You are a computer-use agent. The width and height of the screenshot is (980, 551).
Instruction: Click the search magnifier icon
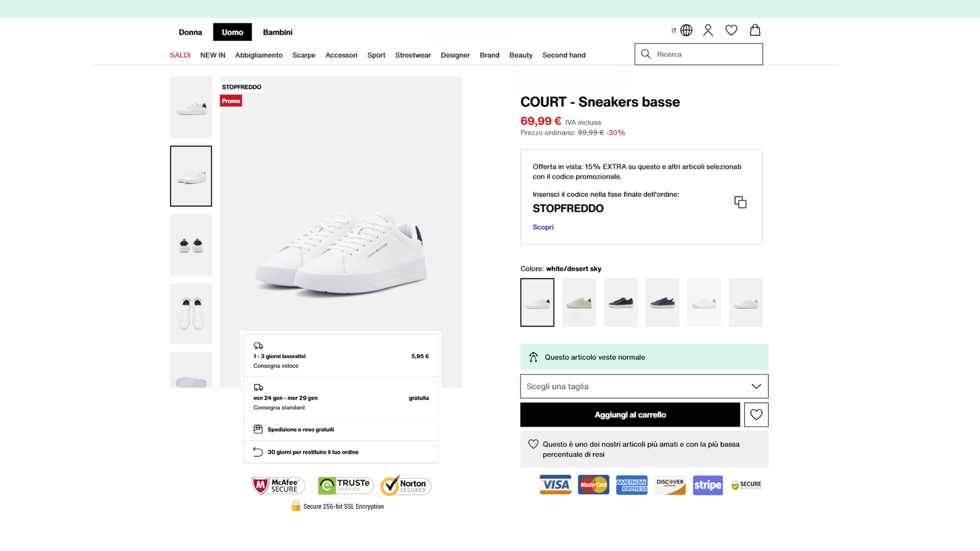646,54
